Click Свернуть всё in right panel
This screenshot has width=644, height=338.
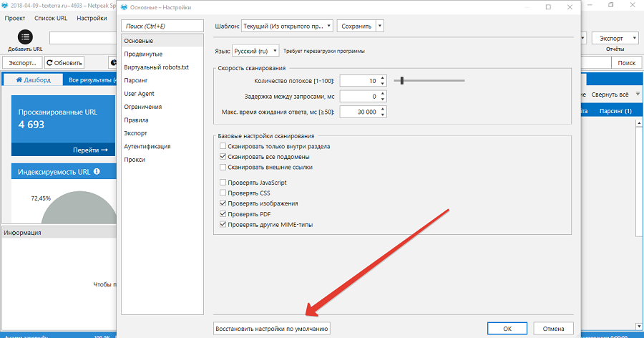(x=610, y=94)
